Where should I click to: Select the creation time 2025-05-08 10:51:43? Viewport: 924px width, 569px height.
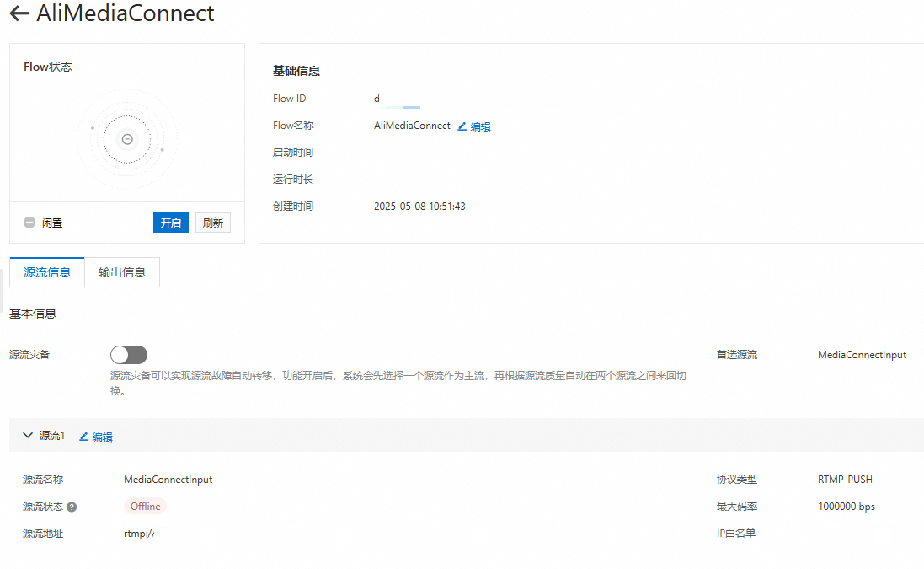click(x=419, y=207)
